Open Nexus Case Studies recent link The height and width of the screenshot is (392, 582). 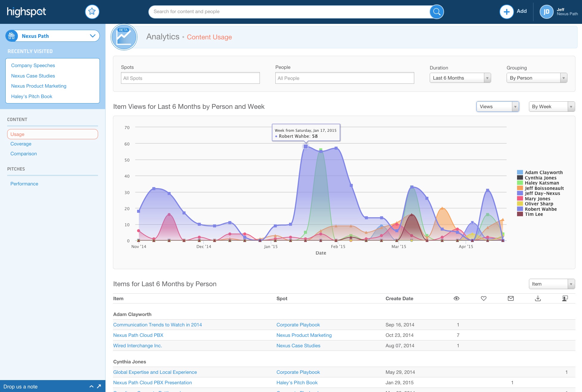pyautogui.click(x=33, y=76)
